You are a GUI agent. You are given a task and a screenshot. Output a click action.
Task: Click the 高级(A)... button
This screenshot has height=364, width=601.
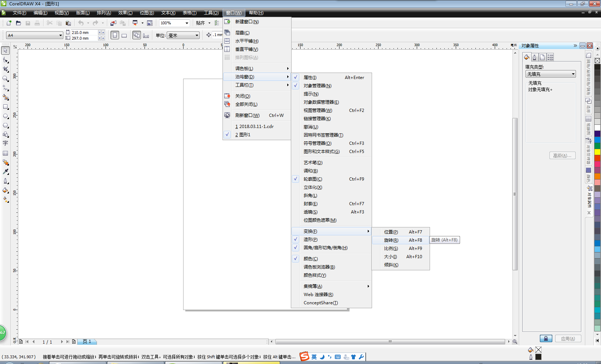coord(562,156)
